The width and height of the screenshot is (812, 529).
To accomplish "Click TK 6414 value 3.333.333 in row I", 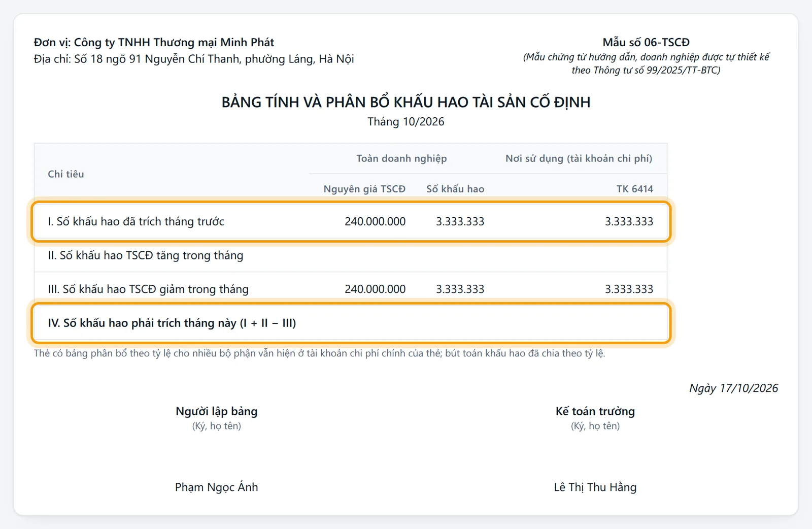I will pyautogui.click(x=629, y=221).
